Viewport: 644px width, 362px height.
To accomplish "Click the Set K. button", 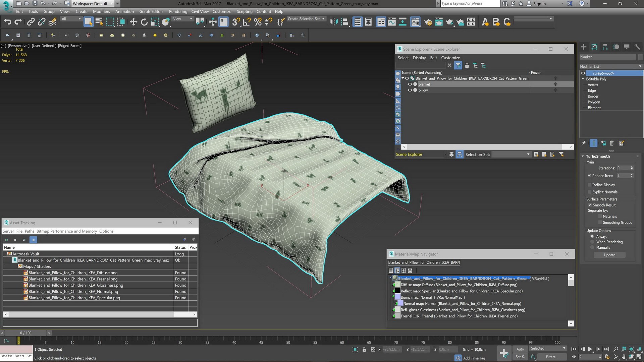I will (520, 357).
